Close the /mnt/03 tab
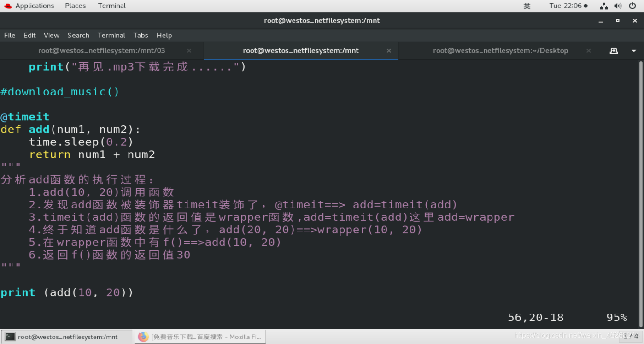 [189, 51]
